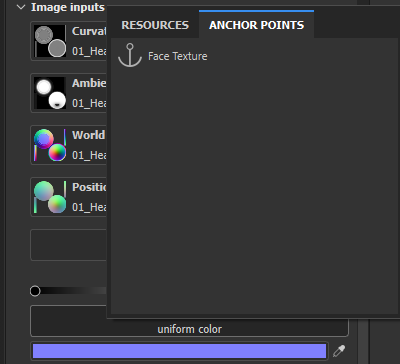Open the Position map thumbnail

pos(50,197)
